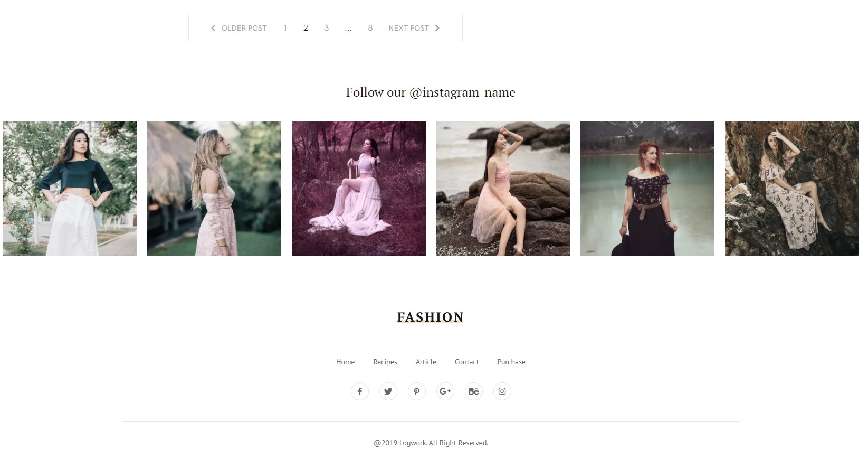
Task: Open the Recipes footer menu item
Action: point(385,362)
